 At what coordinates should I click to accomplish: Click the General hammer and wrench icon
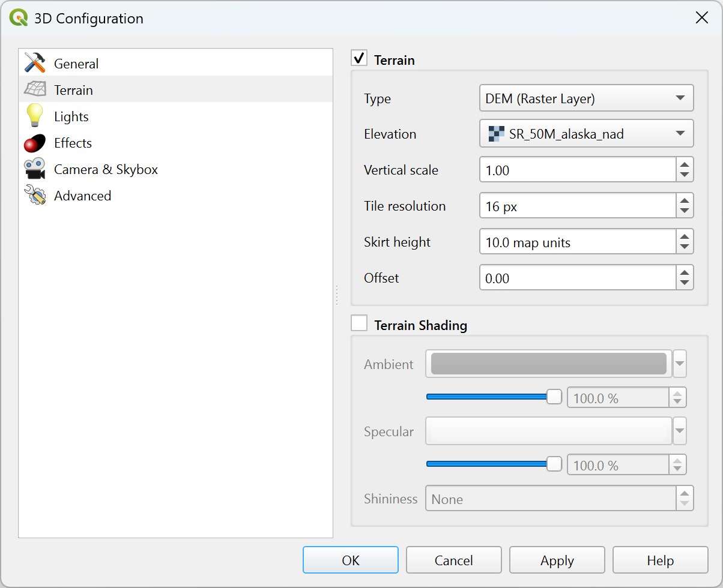point(35,63)
